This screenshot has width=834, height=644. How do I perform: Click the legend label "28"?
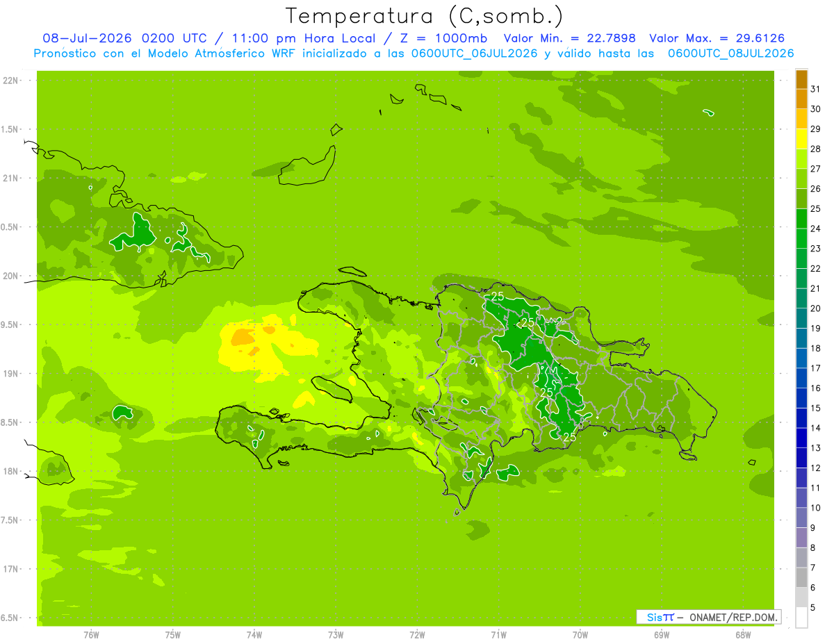point(816,149)
